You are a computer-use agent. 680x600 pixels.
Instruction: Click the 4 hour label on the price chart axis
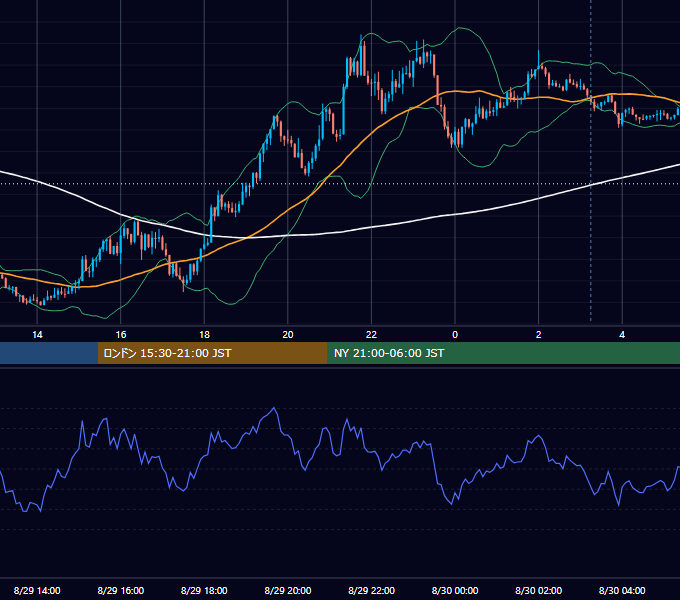[x=622, y=335]
